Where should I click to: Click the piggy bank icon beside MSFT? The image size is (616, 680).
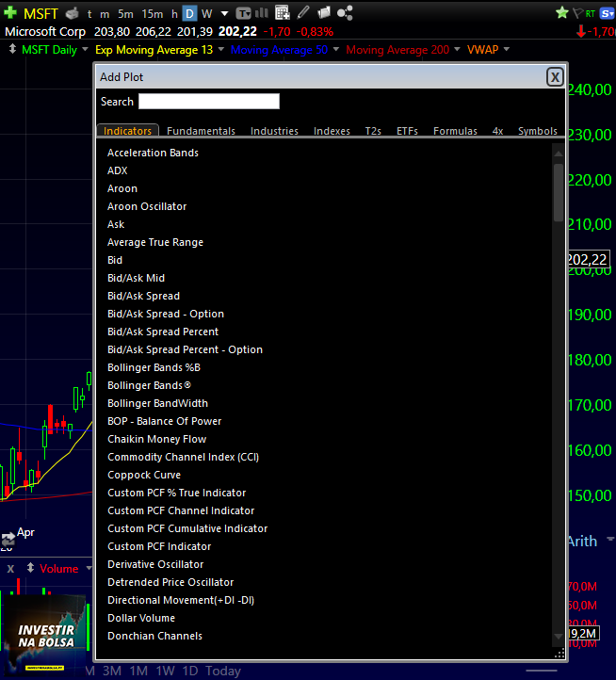point(72,14)
